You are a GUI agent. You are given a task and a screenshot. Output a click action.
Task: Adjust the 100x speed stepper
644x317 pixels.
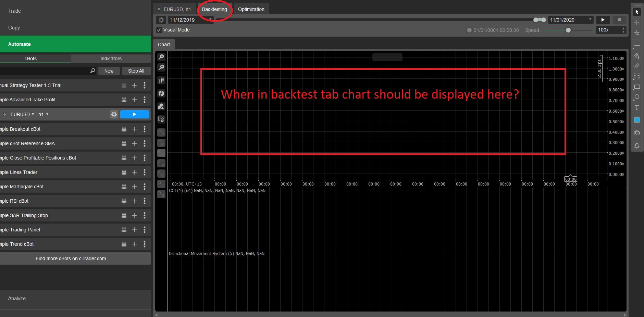(x=623, y=30)
